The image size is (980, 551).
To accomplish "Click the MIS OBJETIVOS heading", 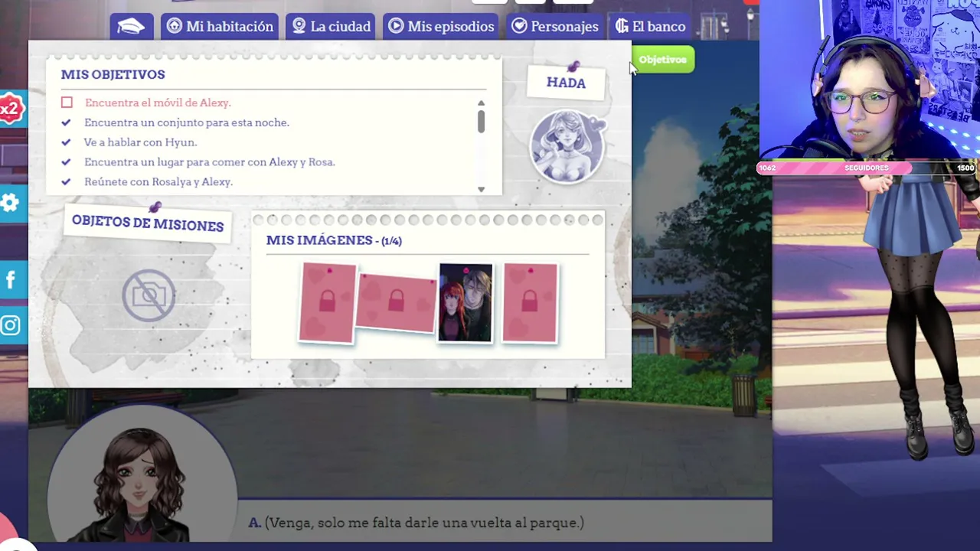I will (113, 74).
